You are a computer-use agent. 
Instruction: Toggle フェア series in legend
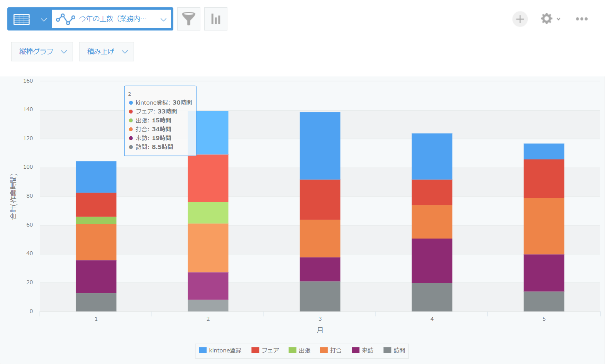pos(265,350)
